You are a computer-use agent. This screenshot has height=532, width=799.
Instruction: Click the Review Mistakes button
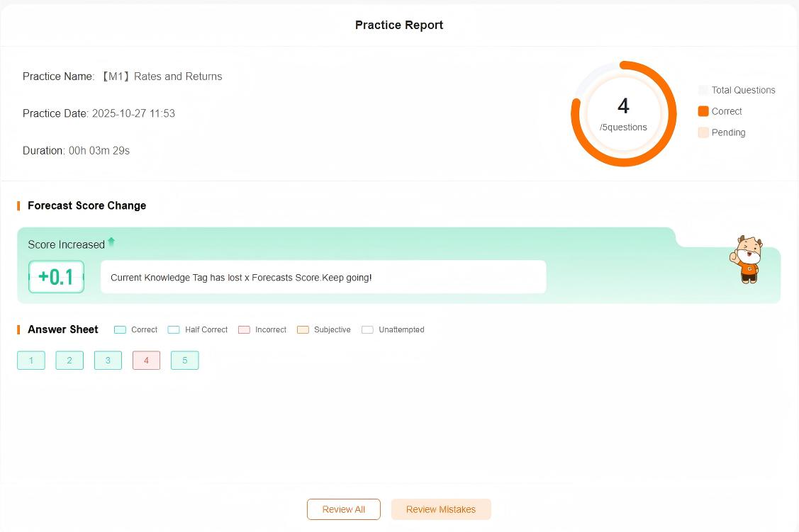(440, 509)
